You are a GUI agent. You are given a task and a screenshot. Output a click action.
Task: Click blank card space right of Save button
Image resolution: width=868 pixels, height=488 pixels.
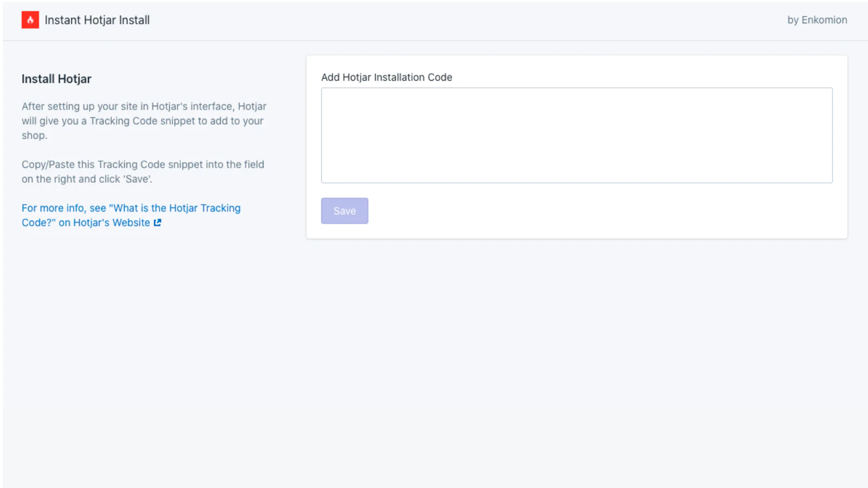pyautogui.click(x=597, y=211)
